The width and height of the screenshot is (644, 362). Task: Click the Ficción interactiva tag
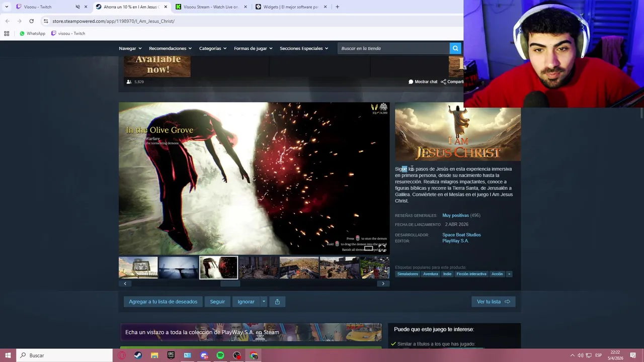coord(471,274)
